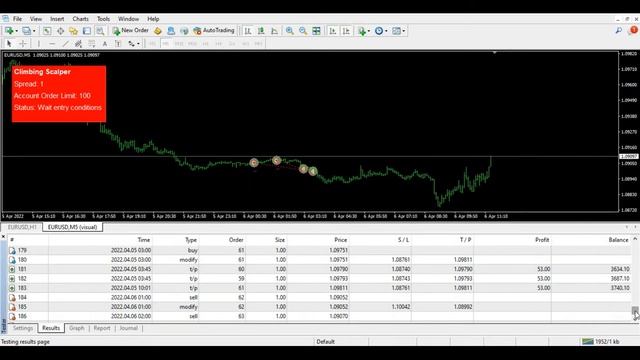Switch to the tester Graph tab

tap(77, 328)
